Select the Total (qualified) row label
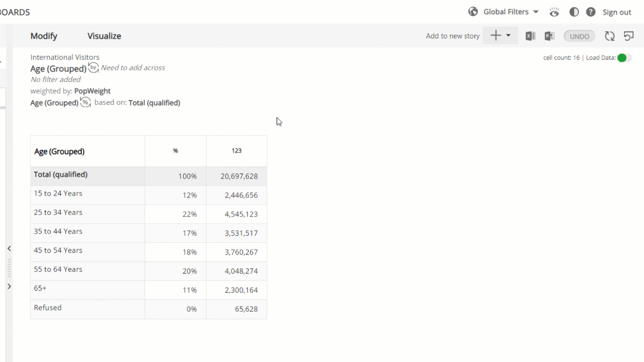644x362 pixels. (60, 174)
